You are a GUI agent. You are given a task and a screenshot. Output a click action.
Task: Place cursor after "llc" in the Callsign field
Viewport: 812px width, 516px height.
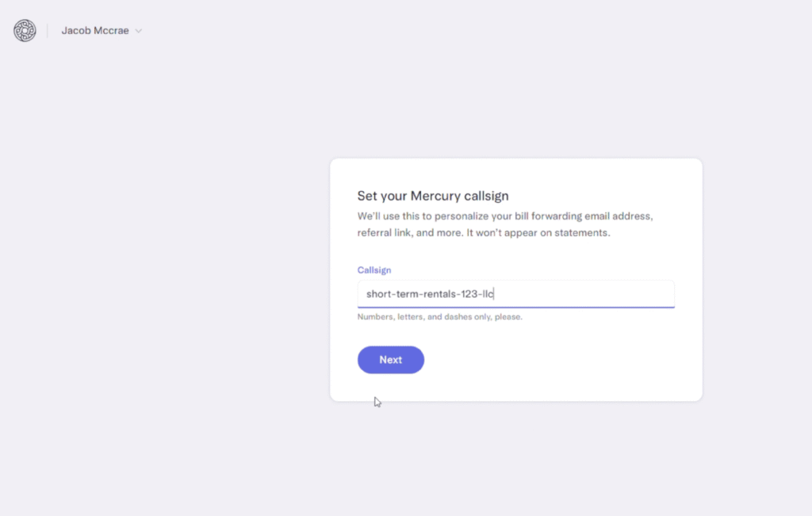(494, 294)
